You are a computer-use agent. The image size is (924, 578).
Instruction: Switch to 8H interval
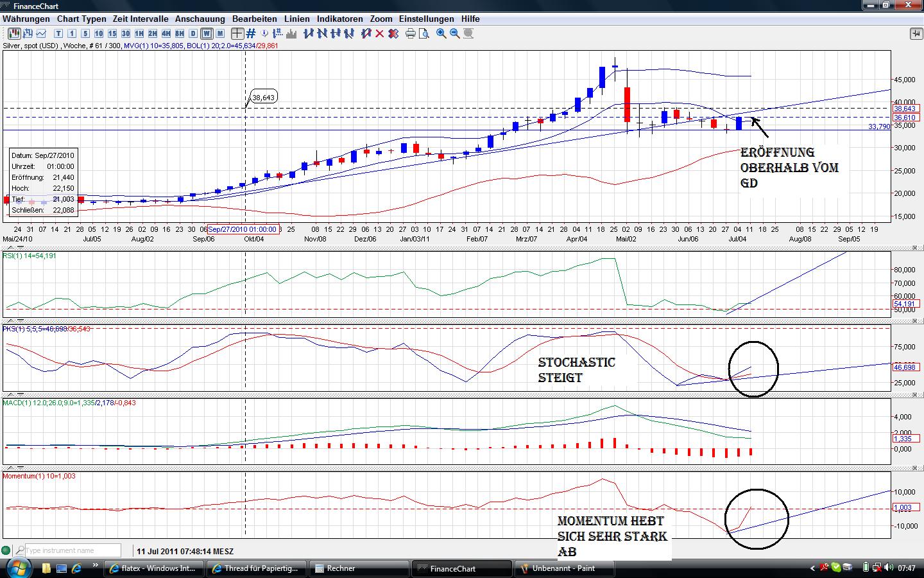click(180, 33)
